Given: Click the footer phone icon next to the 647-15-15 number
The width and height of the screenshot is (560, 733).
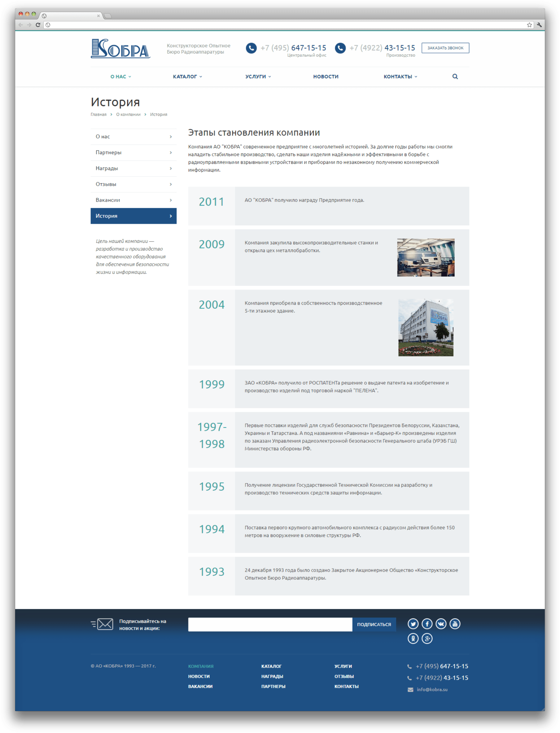Looking at the screenshot, I should point(410,666).
